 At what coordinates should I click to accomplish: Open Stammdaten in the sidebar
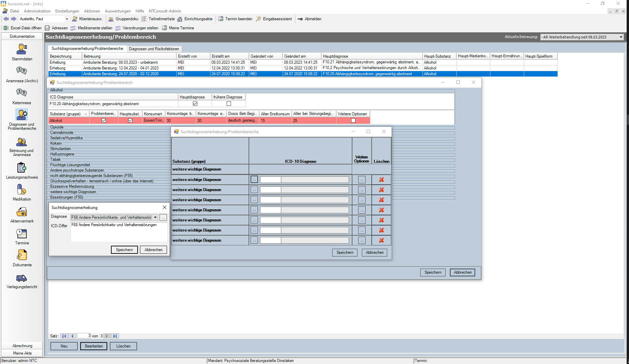(x=22, y=50)
